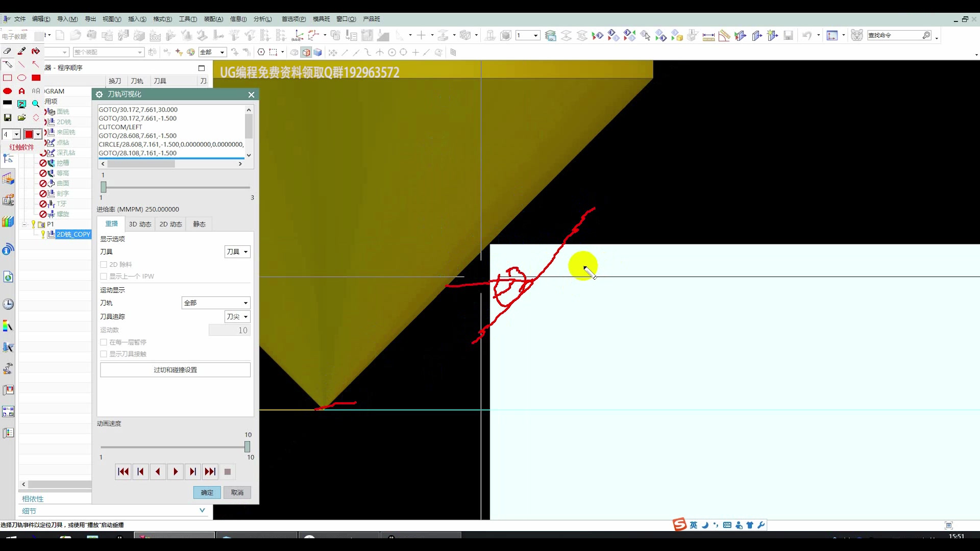The height and width of the screenshot is (551, 980).
Task: Enable the 2D 除料 checkbox
Action: 104,264
